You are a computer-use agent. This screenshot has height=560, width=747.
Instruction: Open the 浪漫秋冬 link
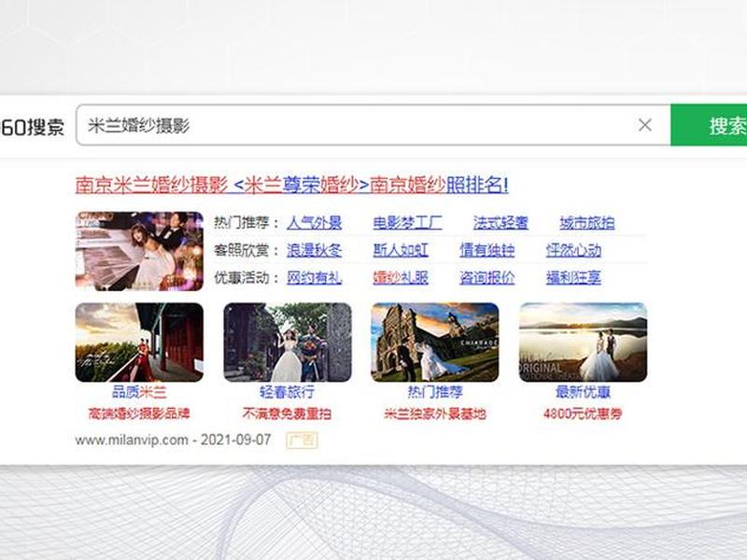click(x=315, y=250)
